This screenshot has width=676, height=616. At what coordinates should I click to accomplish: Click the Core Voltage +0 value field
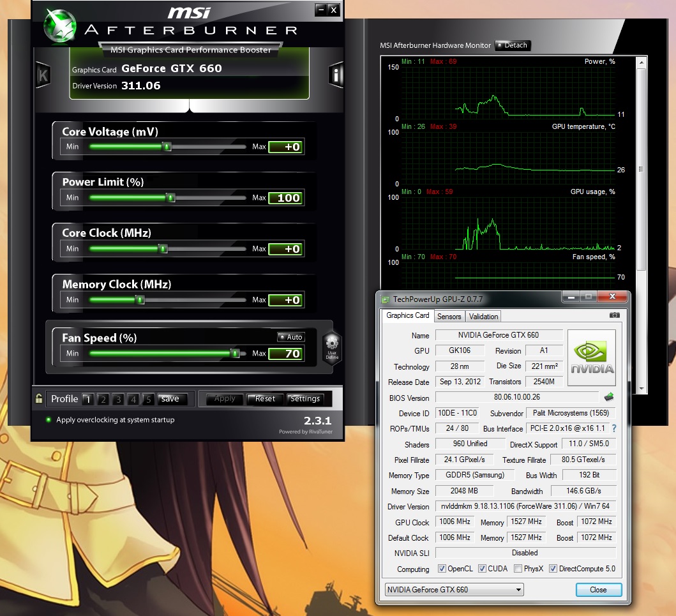[x=286, y=147]
